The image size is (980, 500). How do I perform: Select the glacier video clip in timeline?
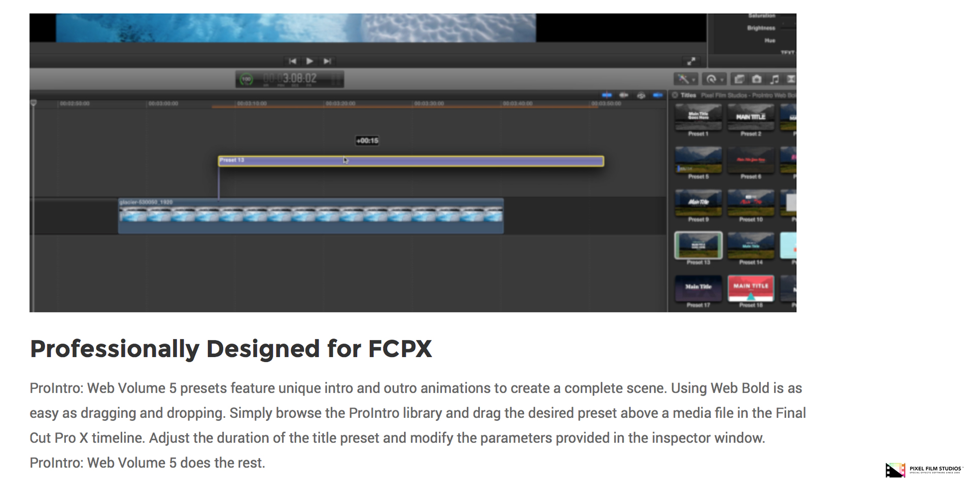click(311, 216)
